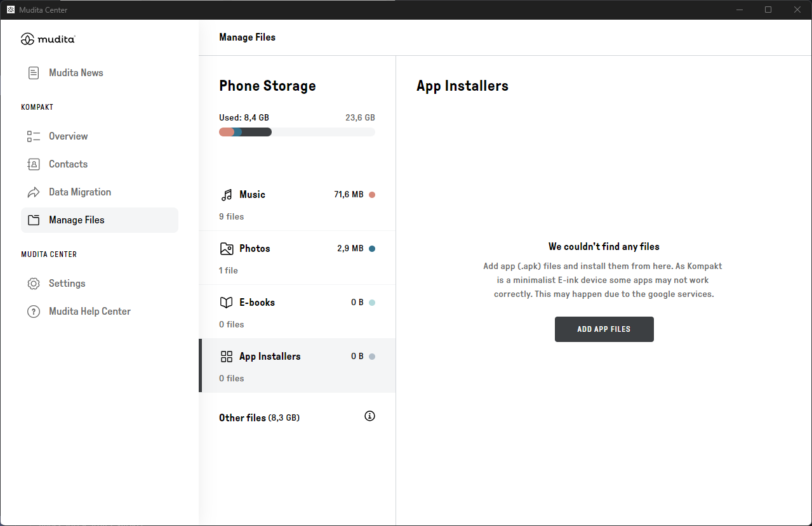Click the 'Phone Storage' heading

click(x=267, y=86)
